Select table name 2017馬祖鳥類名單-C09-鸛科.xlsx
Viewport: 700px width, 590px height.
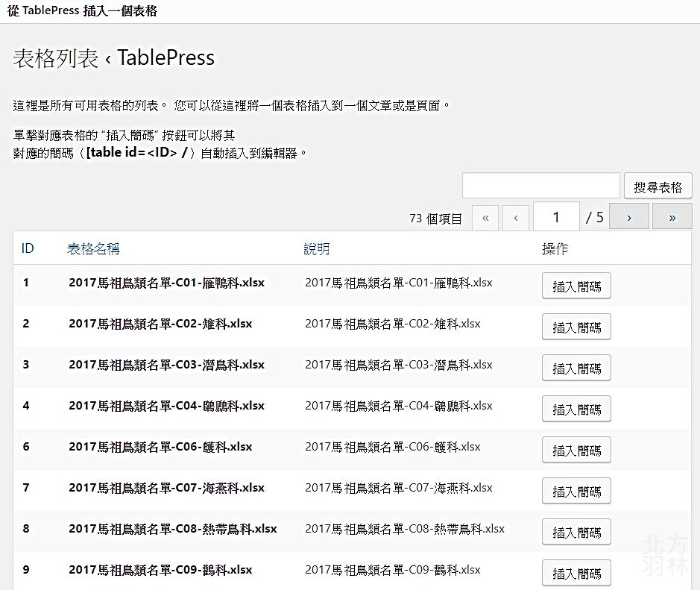point(160,571)
